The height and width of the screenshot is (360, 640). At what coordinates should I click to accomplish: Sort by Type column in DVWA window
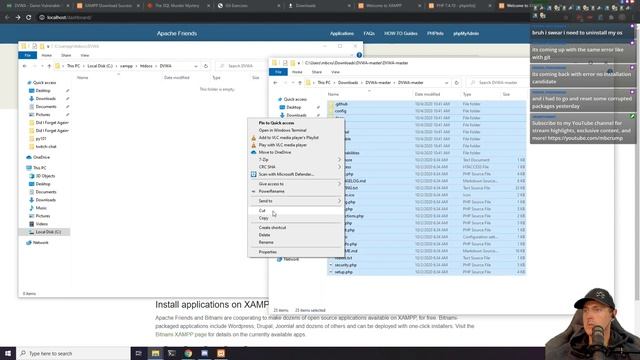(216, 78)
